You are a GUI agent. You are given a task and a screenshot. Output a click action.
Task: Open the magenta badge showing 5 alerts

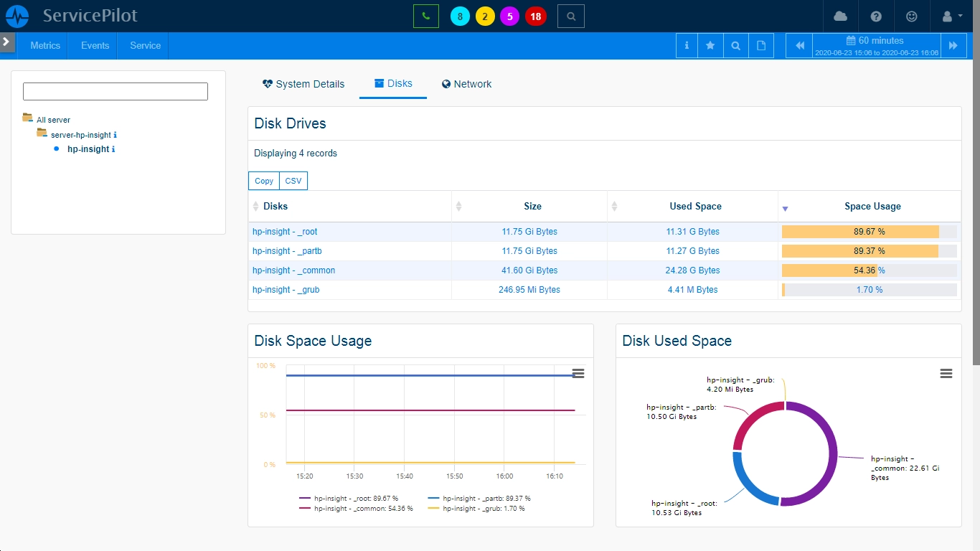tap(510, 16)
